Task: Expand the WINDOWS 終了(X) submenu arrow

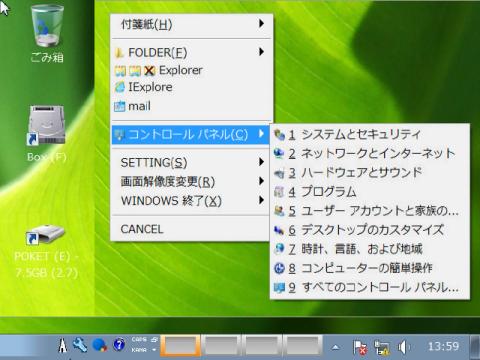Action: pos(262,200)
